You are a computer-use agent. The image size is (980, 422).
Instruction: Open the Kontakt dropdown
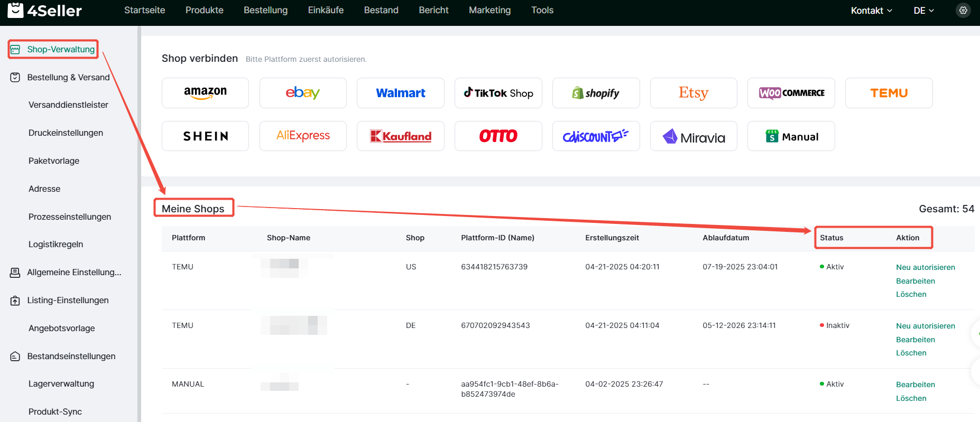coord(871,11)
